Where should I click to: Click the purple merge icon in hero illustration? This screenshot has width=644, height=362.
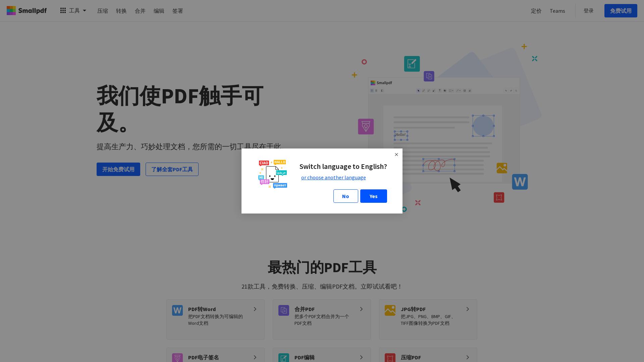[429, 76]
